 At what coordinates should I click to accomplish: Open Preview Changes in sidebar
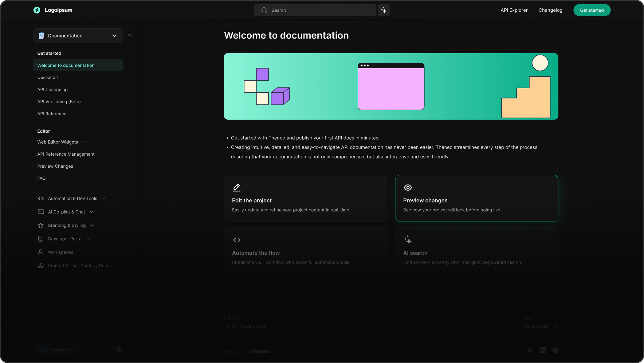coord(55,166)
